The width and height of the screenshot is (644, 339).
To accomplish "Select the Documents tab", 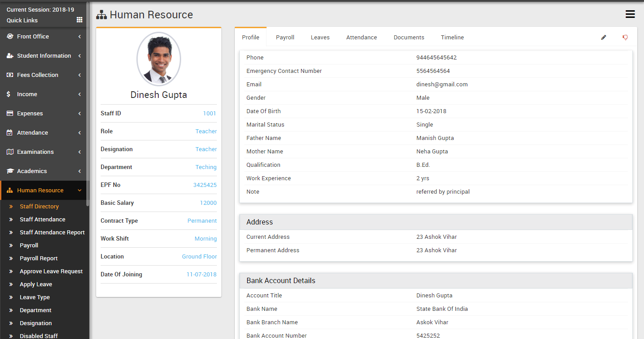I will (409, 38).
